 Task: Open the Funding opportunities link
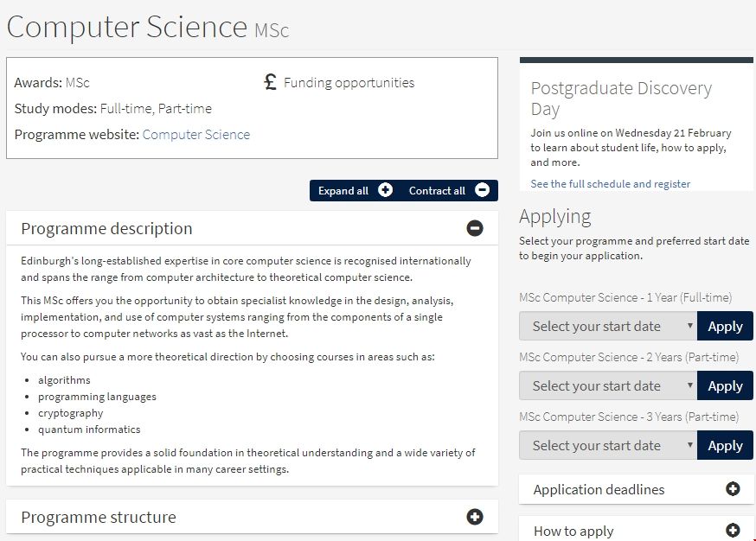349,83
